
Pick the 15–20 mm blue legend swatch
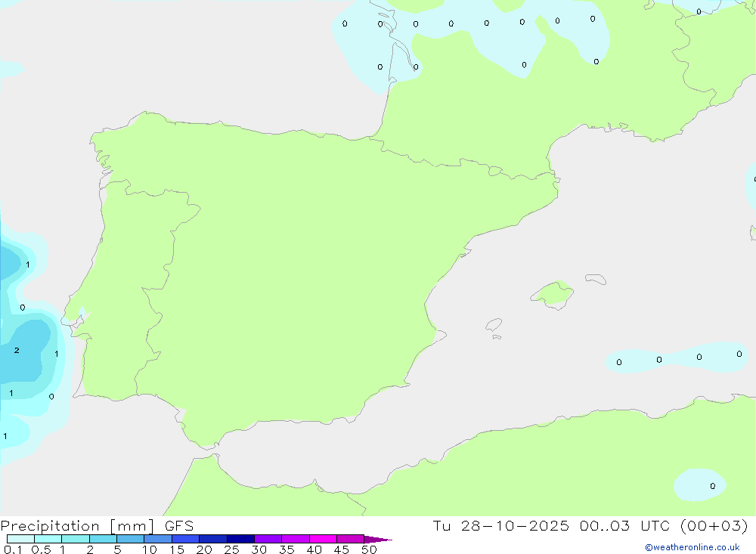185,539
